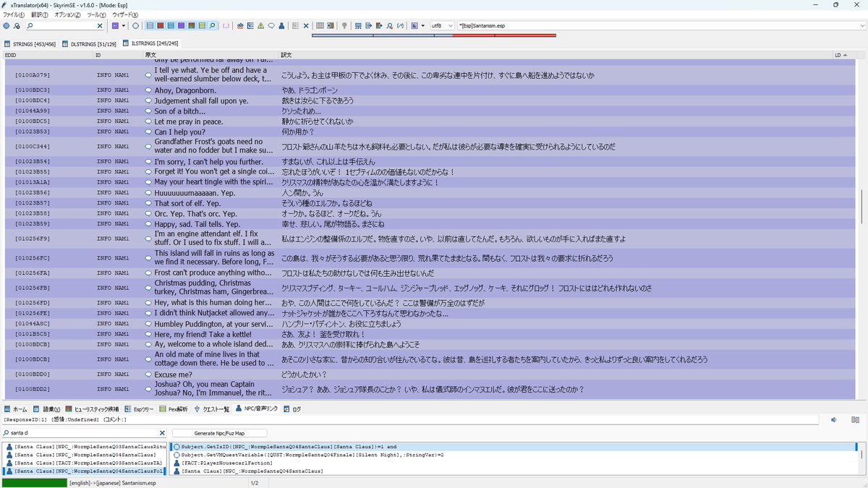Select the row 'Can I help you?'
The height and width of the screenshot is (488, 868).
coord(430,132)
